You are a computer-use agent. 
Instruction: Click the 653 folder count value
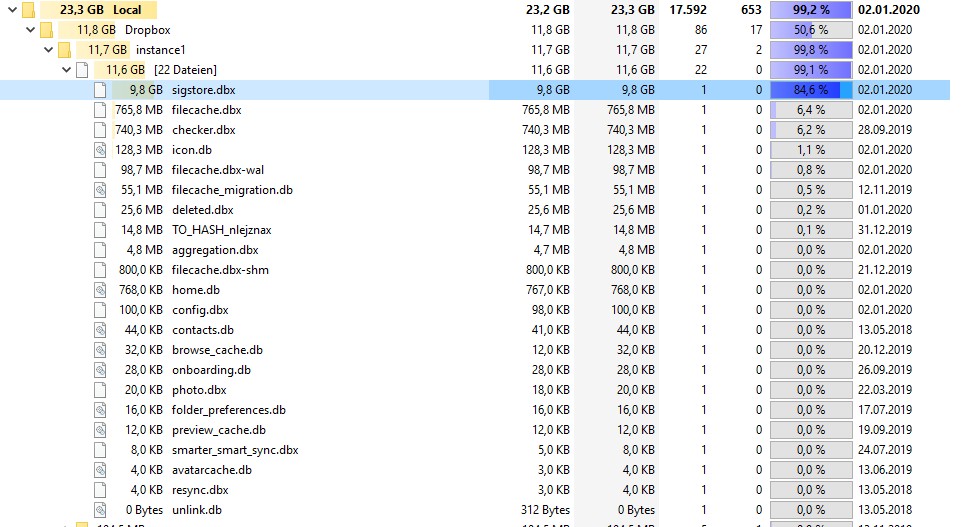click(x=751, y=10)
